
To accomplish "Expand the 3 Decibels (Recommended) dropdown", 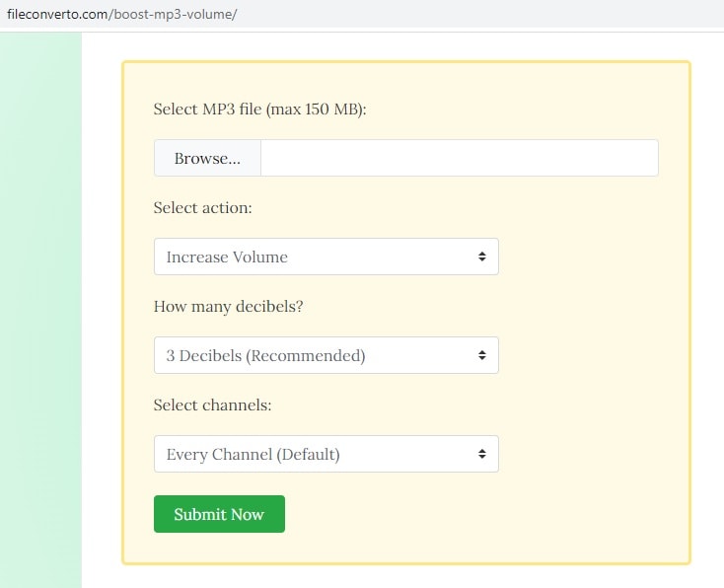I will (x=316, y=355).
